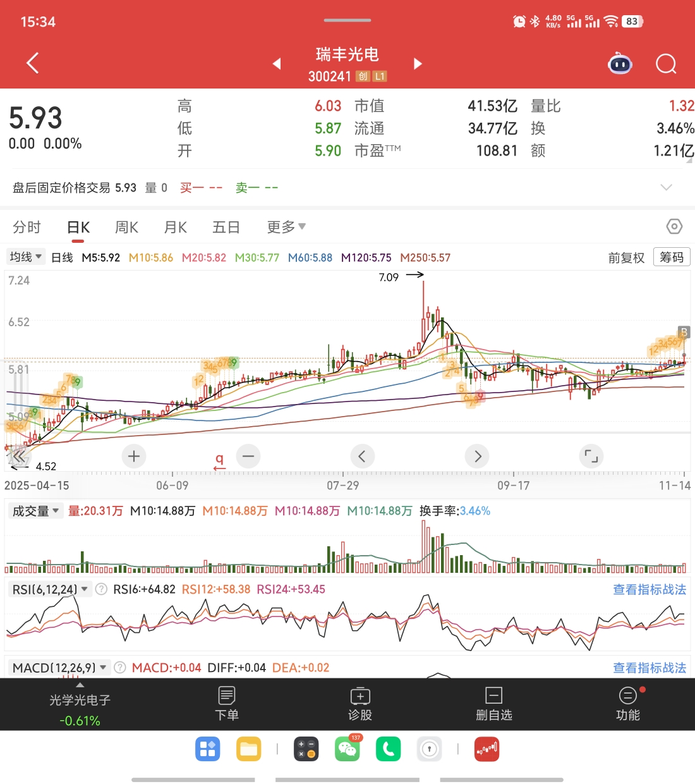Move chart left with chevron button
The height and width of the screenshot is (784, 695).
click(x=362, y=456)
